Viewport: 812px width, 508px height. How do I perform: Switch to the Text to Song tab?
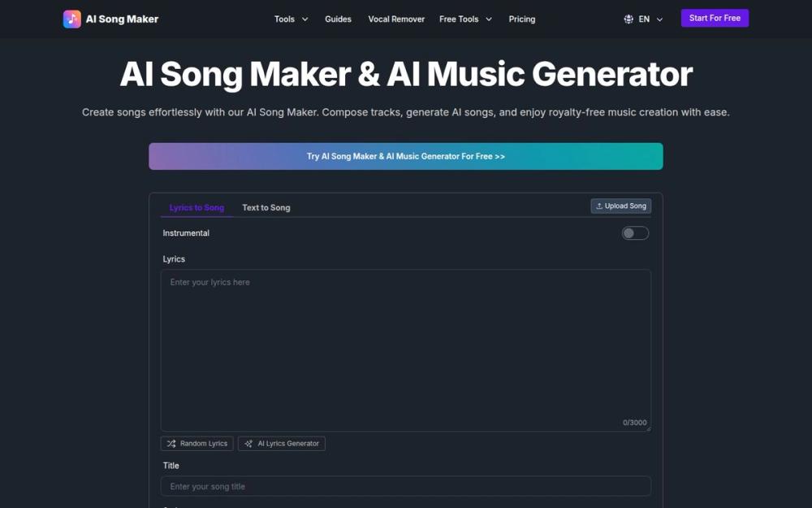[266, 207]
